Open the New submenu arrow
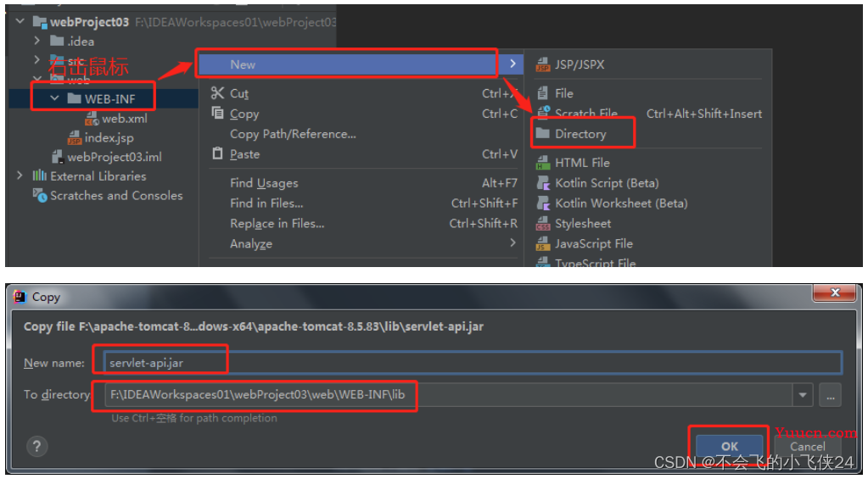The image size is (868, 479). point(512,64)
